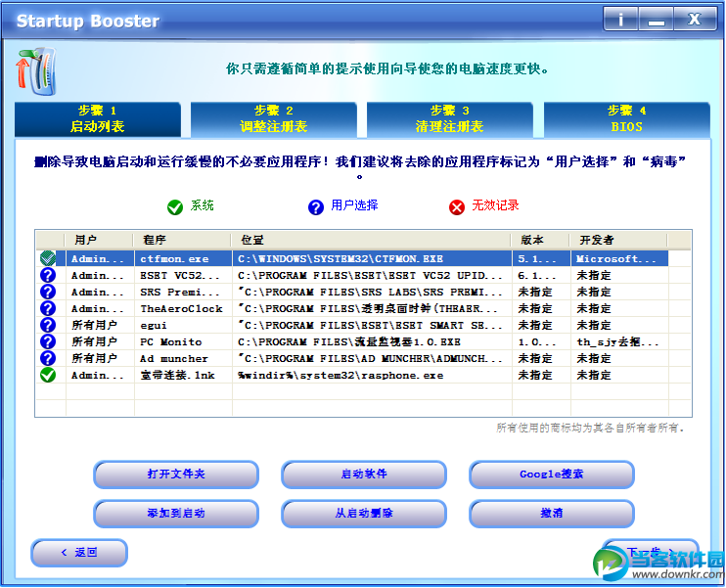
Task: Click the th_sjy developer cell
Action: pos(619,341)
